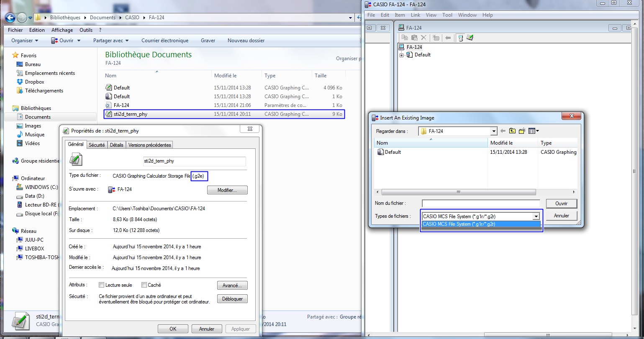
Task: Click the Modifier... button
Action: click(227, 190)
